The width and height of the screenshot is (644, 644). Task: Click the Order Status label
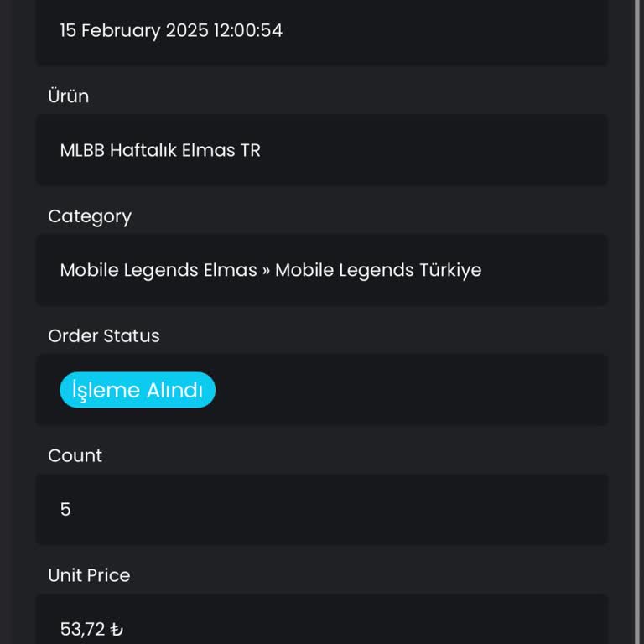tap(104, 336)
